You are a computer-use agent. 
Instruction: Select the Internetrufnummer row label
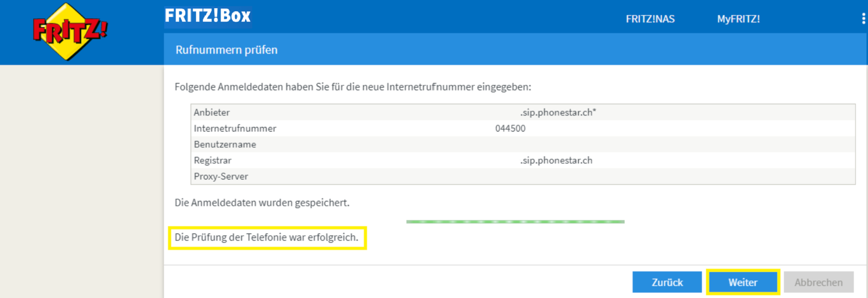(x=235, y=128)
